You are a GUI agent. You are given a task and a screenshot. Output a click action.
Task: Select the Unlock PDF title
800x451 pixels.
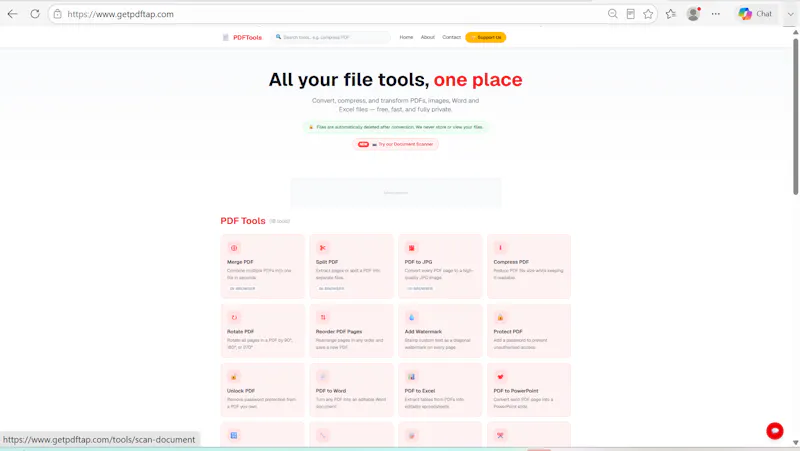241,391
